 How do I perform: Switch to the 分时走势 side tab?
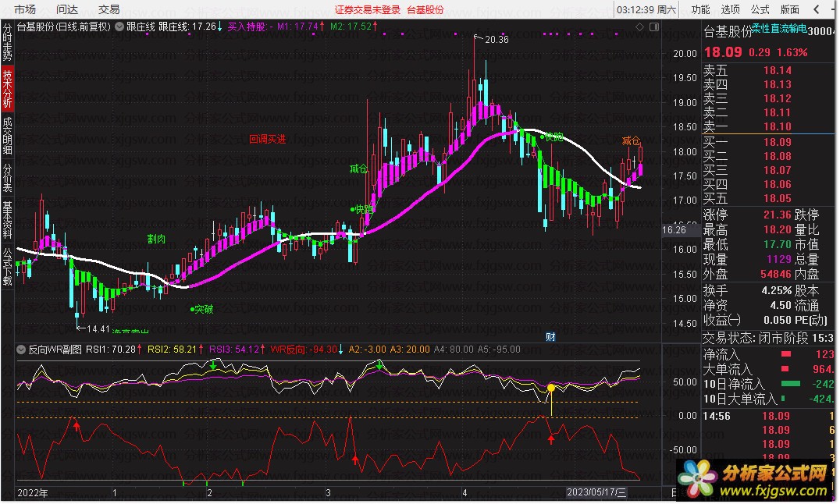[8, 42]
